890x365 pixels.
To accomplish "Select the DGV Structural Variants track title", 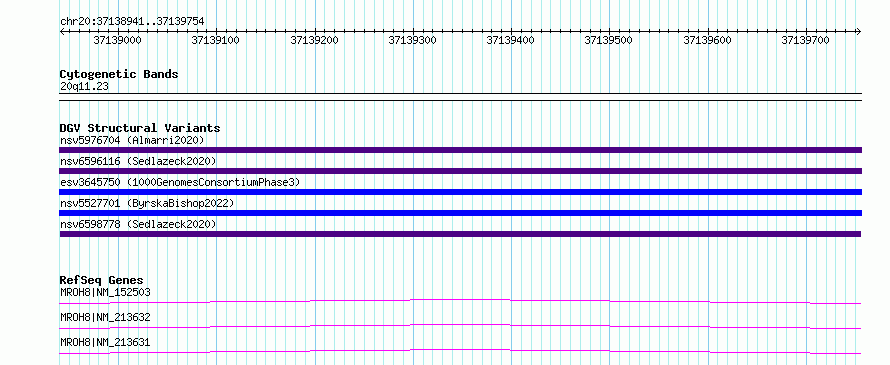I will [x=140, y=128].
